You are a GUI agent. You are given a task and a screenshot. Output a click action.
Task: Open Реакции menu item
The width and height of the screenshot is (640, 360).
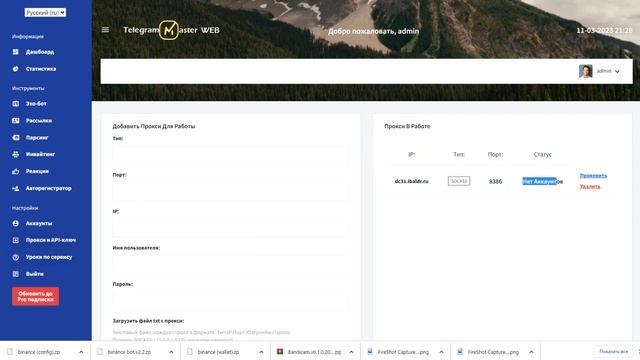37,171
